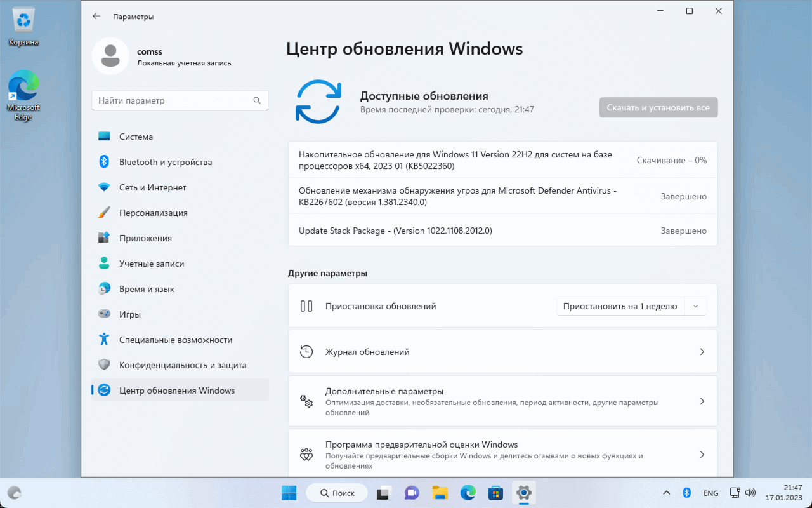
Task: Click the back arrow in Settings header
Action: click(96, 17)
